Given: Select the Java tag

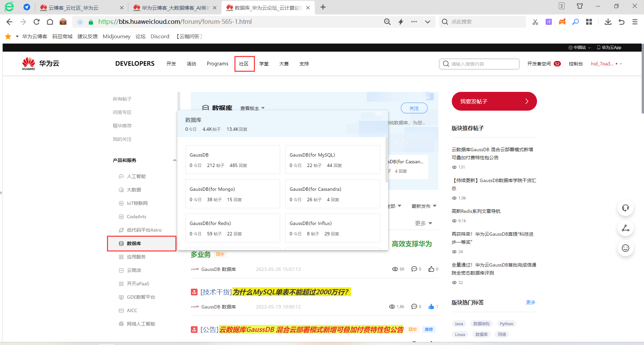Looking at the screenshot, I should [459, 324].
